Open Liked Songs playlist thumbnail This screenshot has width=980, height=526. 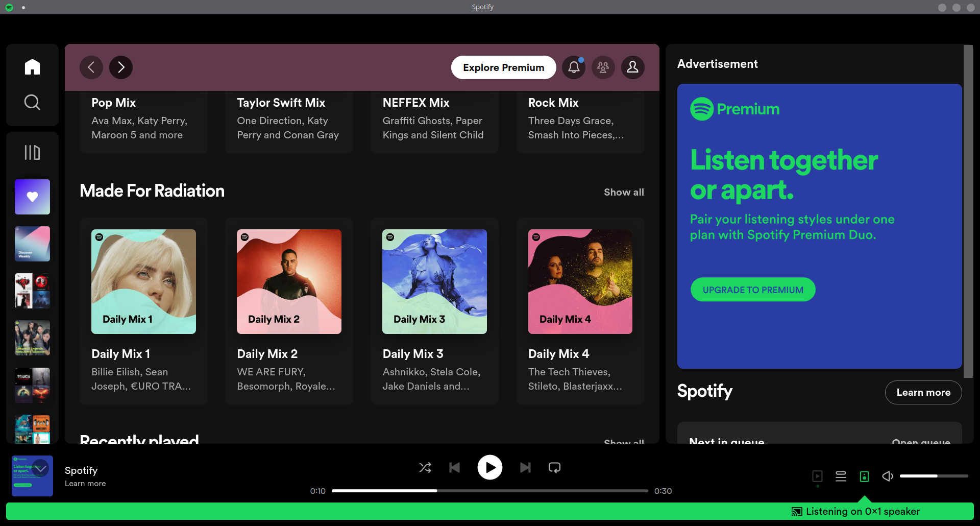click(32, 197)
